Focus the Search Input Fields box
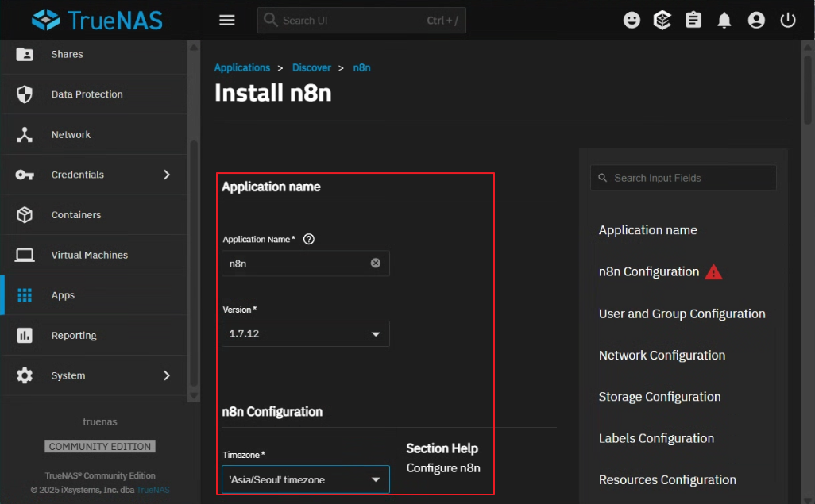The width and height of the screenshot is (815, 504). (x=683, y=178)
